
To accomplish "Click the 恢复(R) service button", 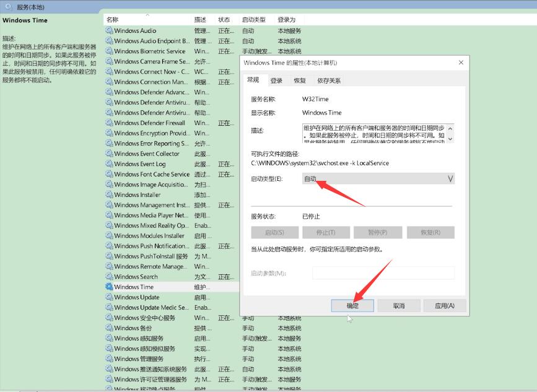I will tap(430, 232).
